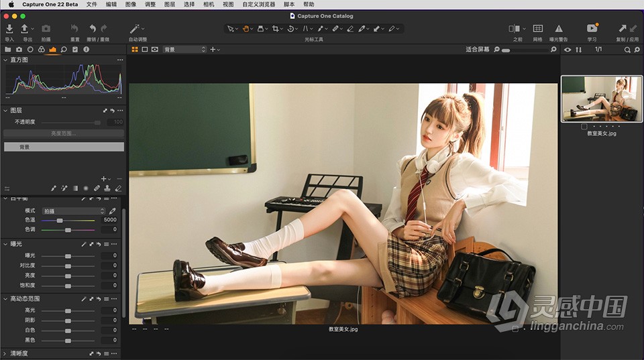The image size is (644, 360).
Task: Select the crop tool
Action: (275, 29)
